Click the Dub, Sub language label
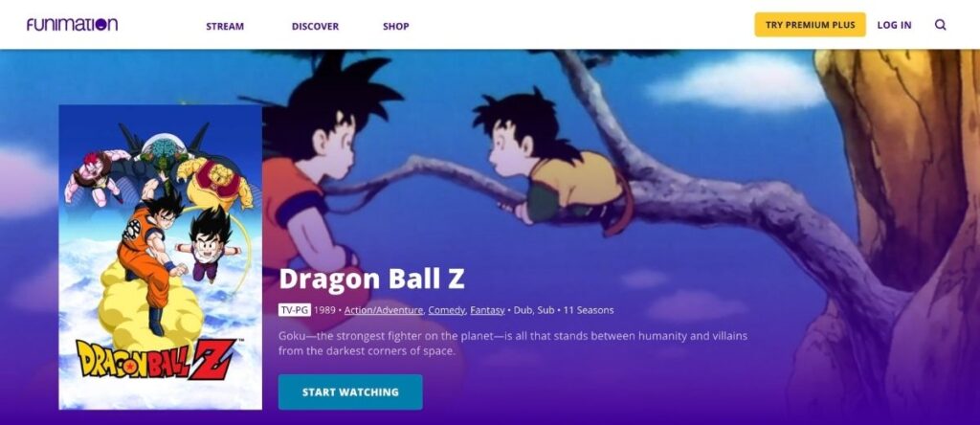 (x=534, y=310)
